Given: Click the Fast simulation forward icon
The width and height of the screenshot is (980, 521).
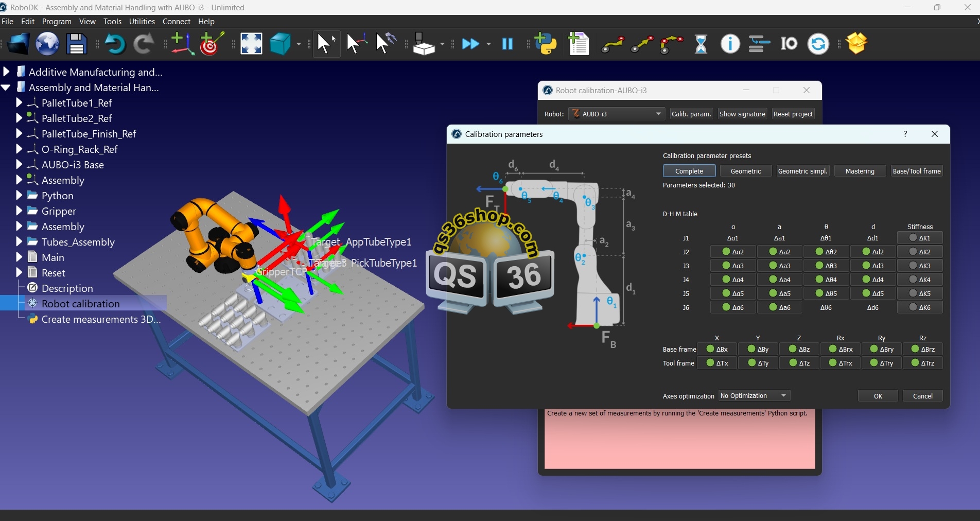Looking at the screenshot, I should (x=471, y=44).
